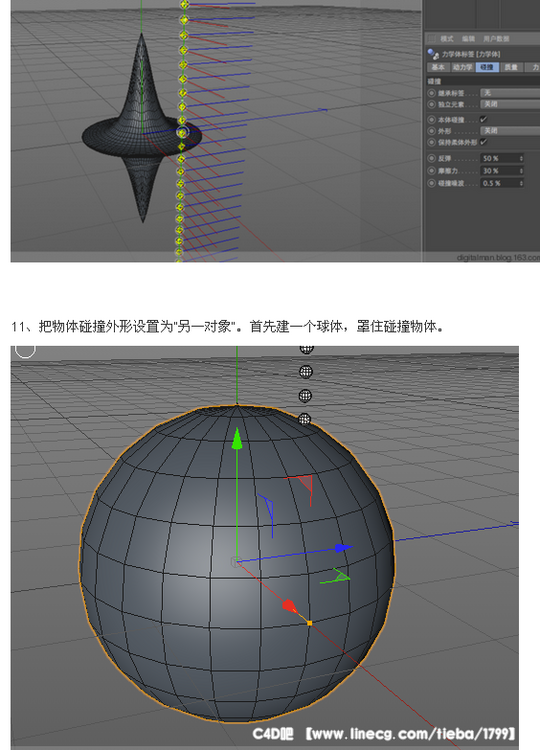Open the 用户数据 menu
This screenshot has height=750, width=540.
tap(496, 39)
